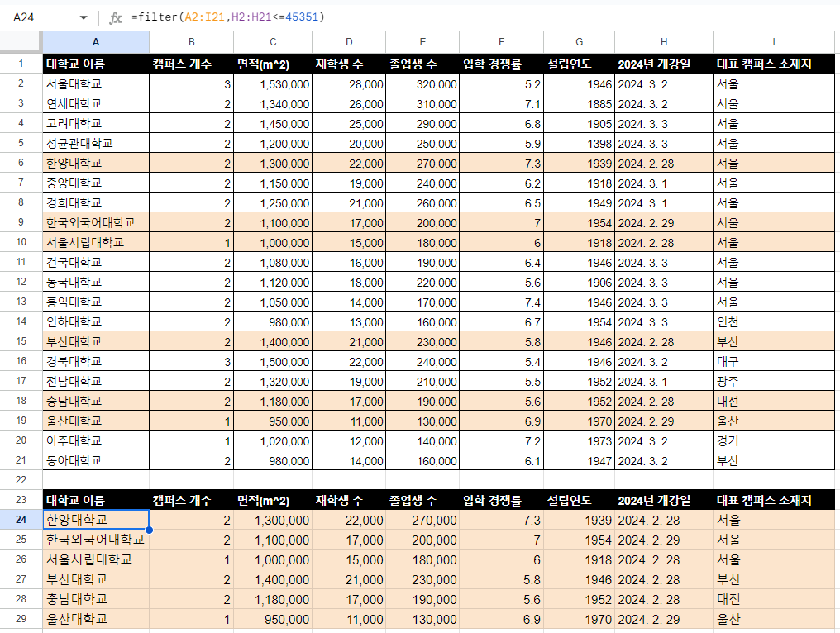Image resolution: width=840 pixels, height=633 pixels.
Task: Click cell '경희대학교'
Action: [96, 203]
